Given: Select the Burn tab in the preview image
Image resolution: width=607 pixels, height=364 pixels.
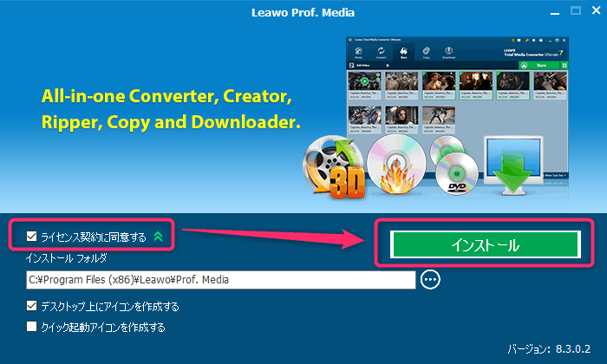Looking at the screenshot, I should (x=403, y=52).
